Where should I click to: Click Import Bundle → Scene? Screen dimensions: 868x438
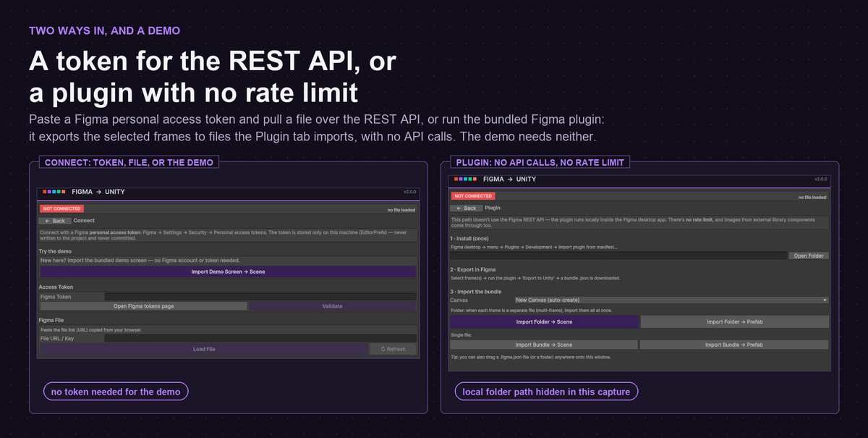(544, 345)
